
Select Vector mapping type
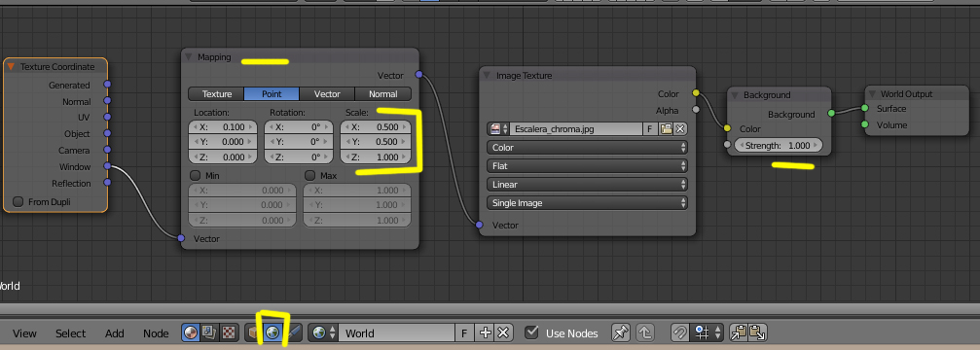click(327, 94)
